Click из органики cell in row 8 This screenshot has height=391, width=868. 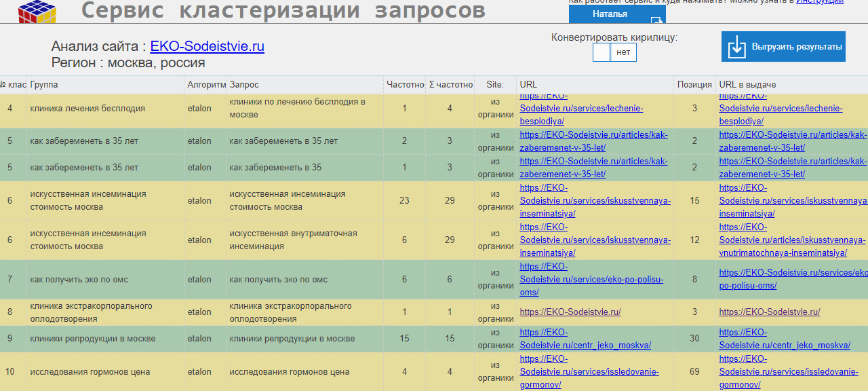(x=496, y=312)
